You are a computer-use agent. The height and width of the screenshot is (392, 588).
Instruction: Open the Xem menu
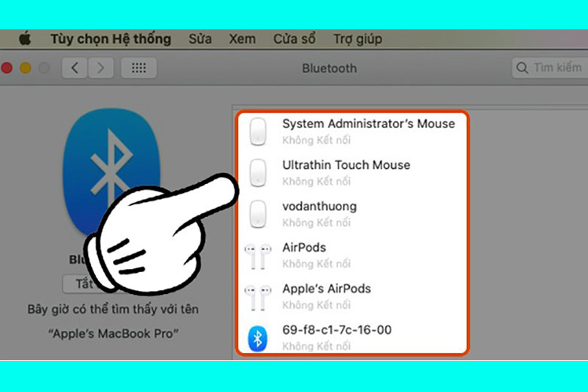[242, 39]
